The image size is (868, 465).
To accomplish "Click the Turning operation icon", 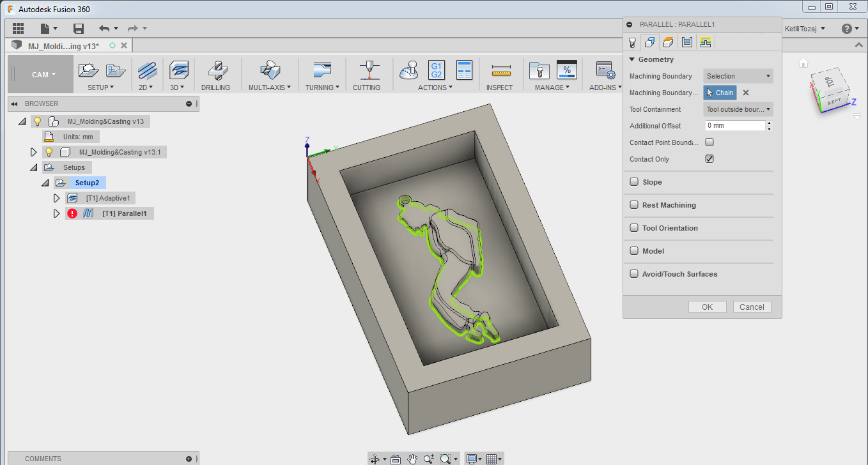I will [322, 70].
